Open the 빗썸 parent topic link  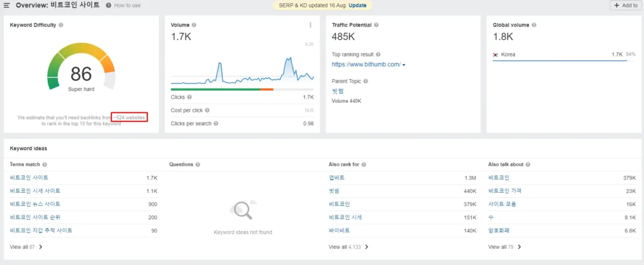338,91
